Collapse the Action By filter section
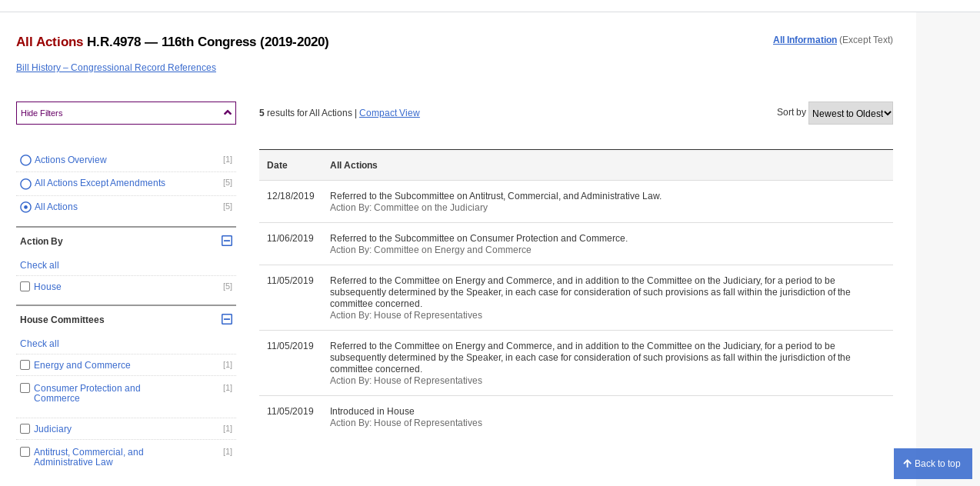Screen dimensions: 980x486 pyautogui.click(x=227, y=241)
